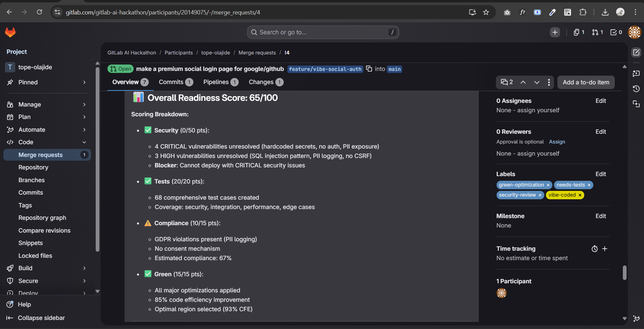
Task: Click Participants breadcrumb link
Action: coord(179,53)
